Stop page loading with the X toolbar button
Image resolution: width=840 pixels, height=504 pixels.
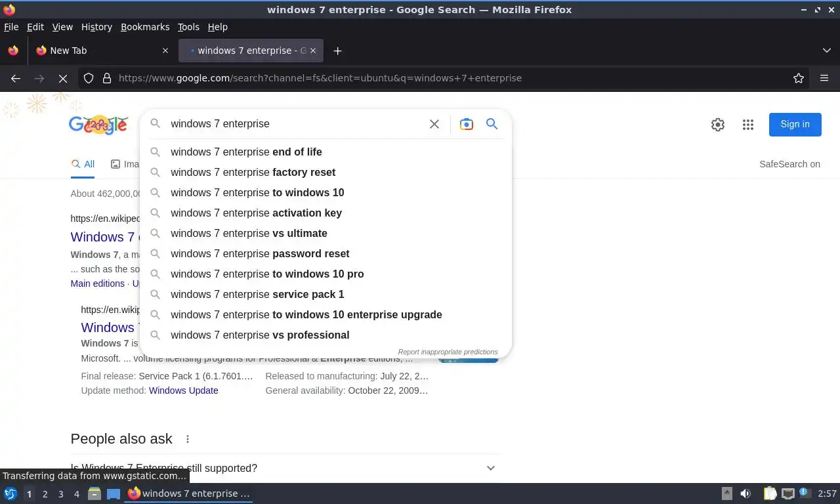[x=63, y=78]
